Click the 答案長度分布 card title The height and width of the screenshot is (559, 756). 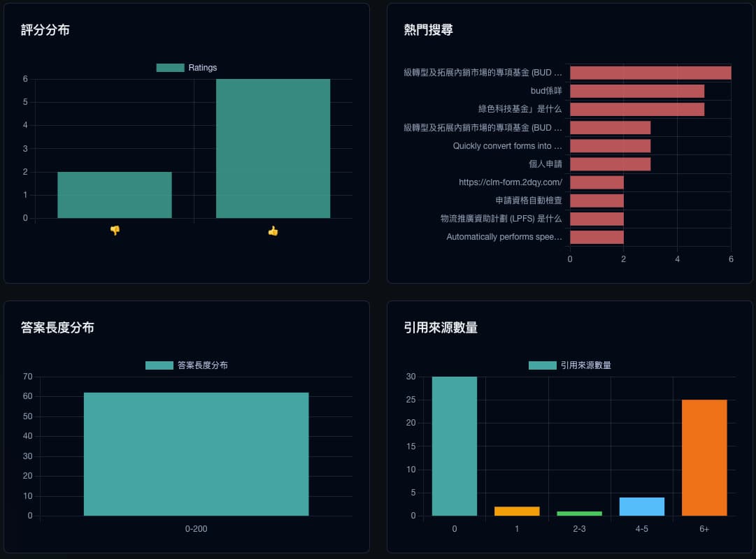(x=57, y=328)
